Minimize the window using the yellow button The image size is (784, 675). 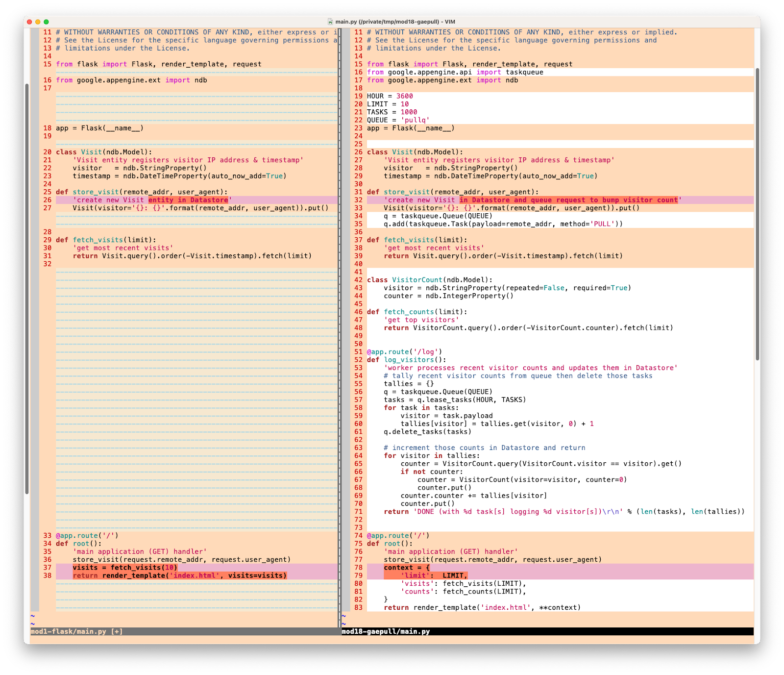[38, 22]
